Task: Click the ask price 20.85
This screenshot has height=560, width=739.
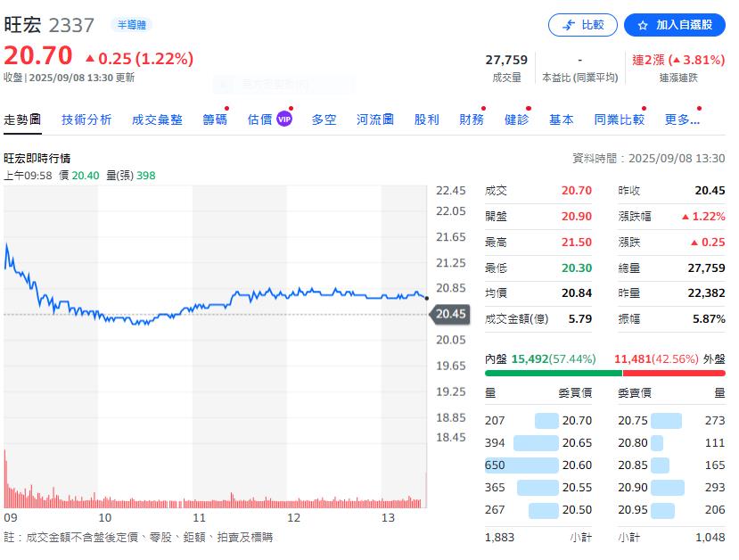Action: (633, 465)
